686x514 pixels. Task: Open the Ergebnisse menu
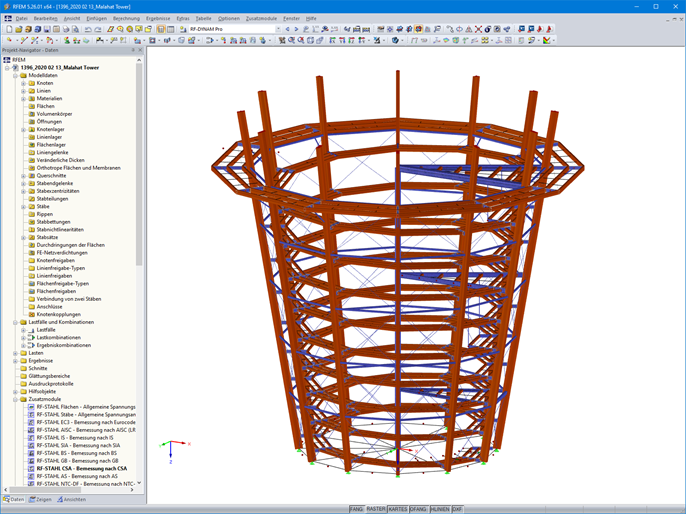click(x=158, y=18)
